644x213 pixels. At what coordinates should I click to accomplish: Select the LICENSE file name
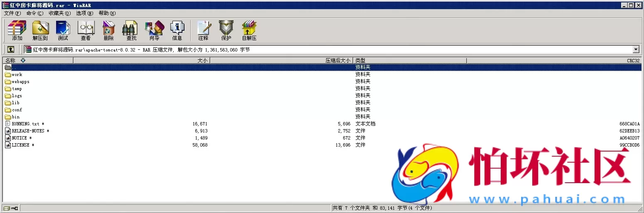click(23, 145)
